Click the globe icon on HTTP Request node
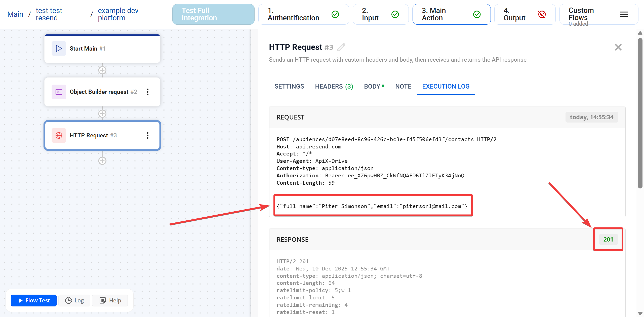This screenshot has width=644, height=317. [59, 135]
